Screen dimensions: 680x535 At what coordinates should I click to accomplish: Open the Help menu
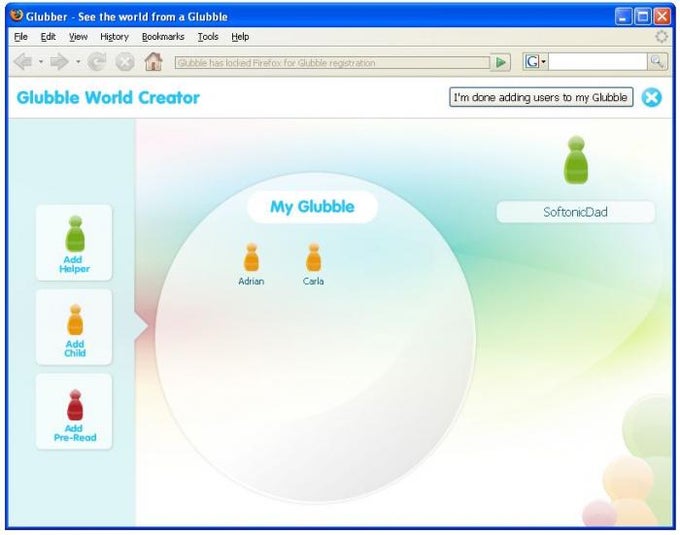click(240, 37)
